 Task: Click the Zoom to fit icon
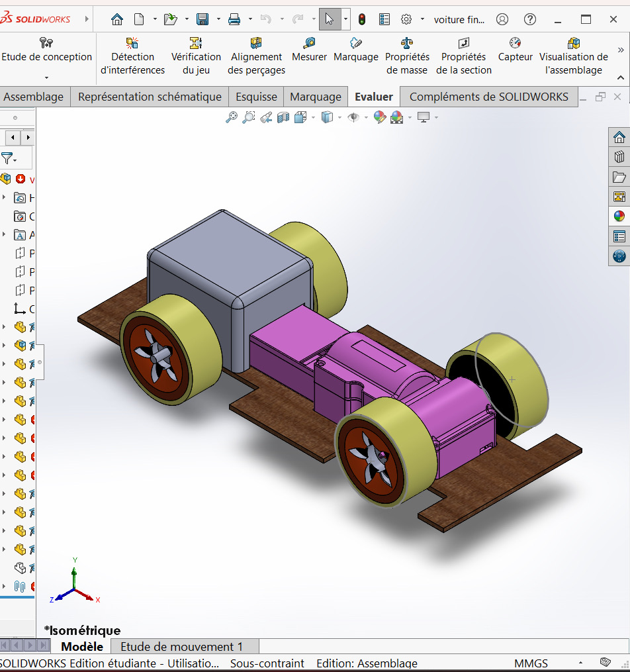coord(231,118)
